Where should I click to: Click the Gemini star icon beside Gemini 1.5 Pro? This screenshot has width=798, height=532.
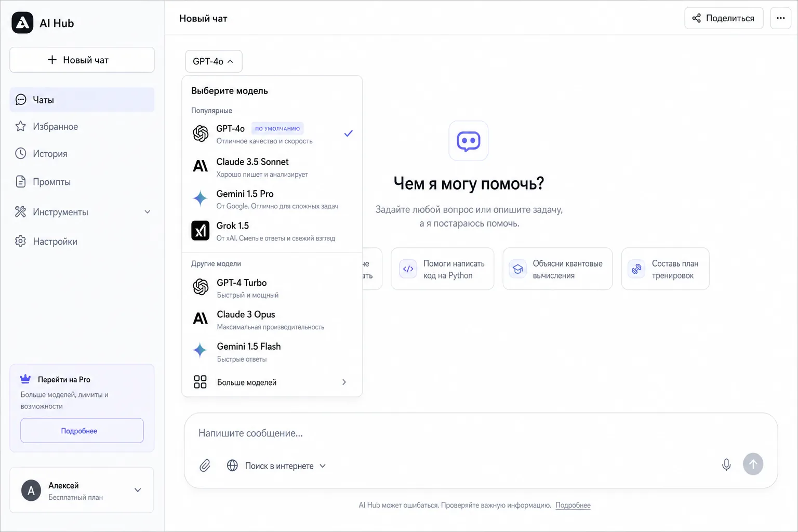(x=200, y=198)
